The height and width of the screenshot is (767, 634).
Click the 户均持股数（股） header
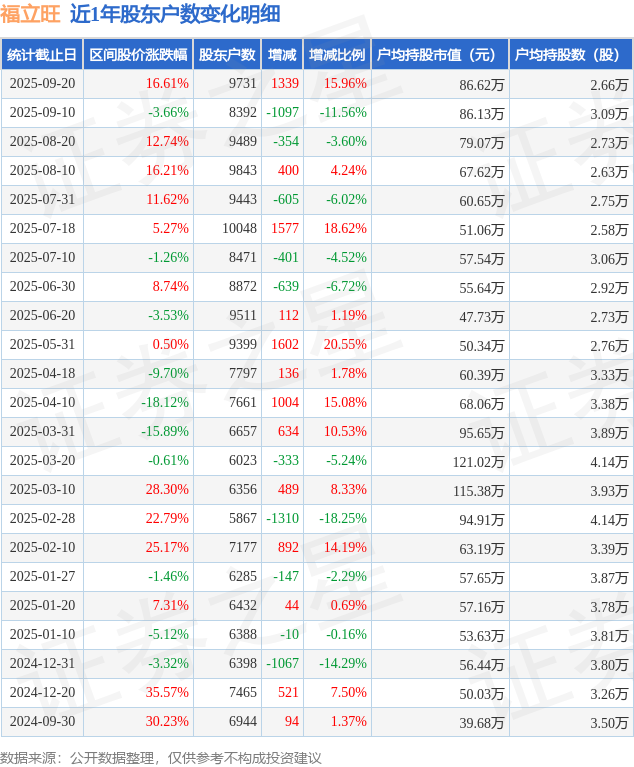tap(570, 55)
